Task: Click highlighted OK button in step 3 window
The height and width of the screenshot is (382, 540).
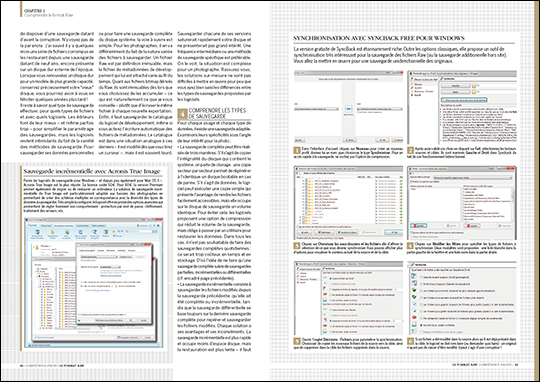Action: click(394, 232)
